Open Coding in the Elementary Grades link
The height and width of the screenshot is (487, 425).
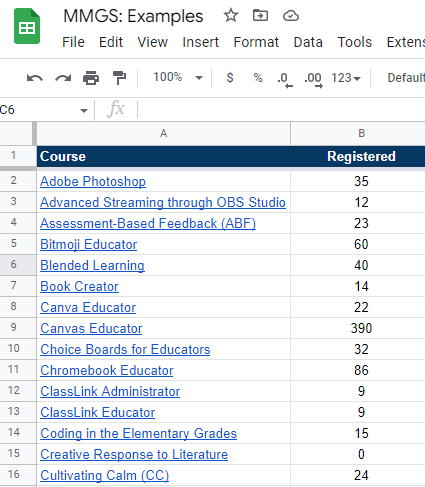pyautogui.click(x=138, y=434)
